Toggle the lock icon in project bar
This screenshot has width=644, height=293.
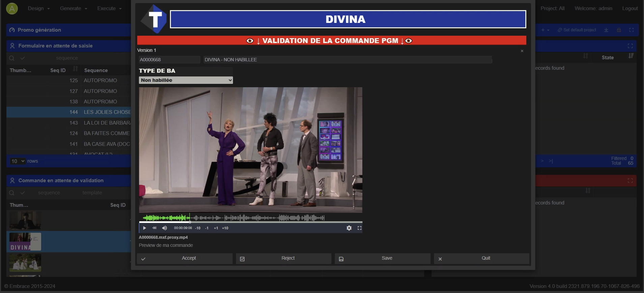[x=619, y=30]
